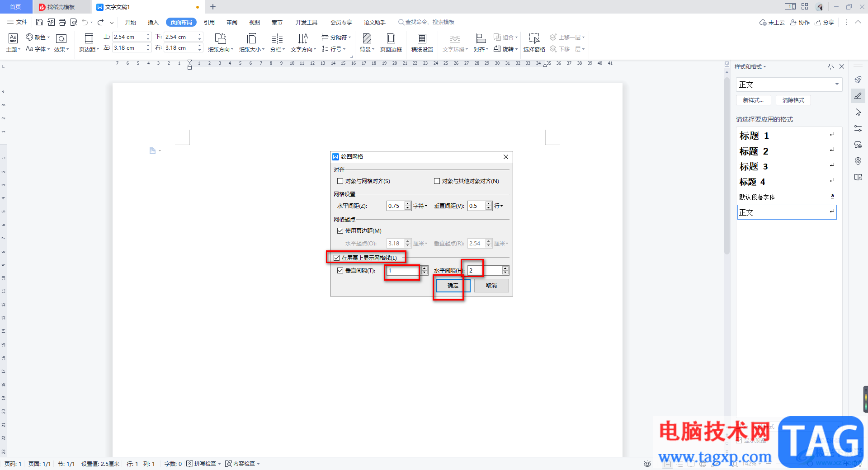This screenshot has height=470, width=868.
Task: Click the 水平间距 value field showing 0.75
Action: pyautogui.click(x=396, y=206)
